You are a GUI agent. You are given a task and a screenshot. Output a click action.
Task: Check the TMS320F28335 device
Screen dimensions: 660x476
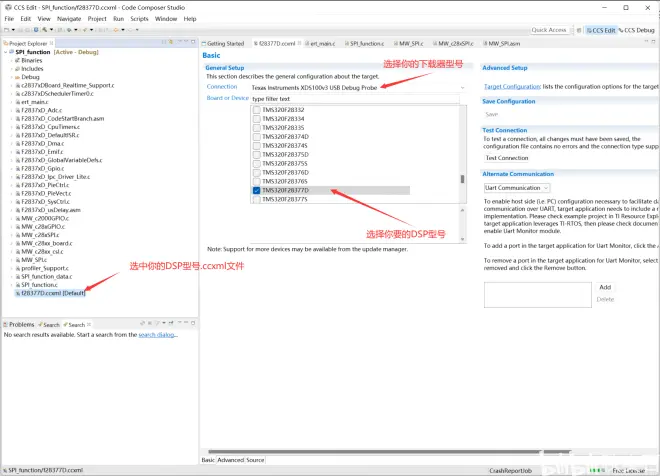click(x=256, y=128)
